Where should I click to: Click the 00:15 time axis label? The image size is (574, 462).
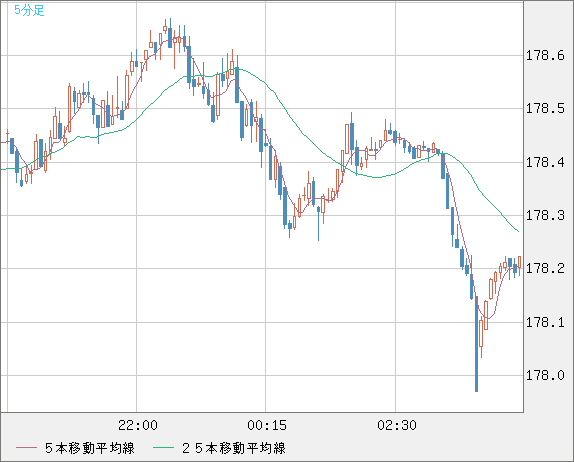(x=267, y=425)
